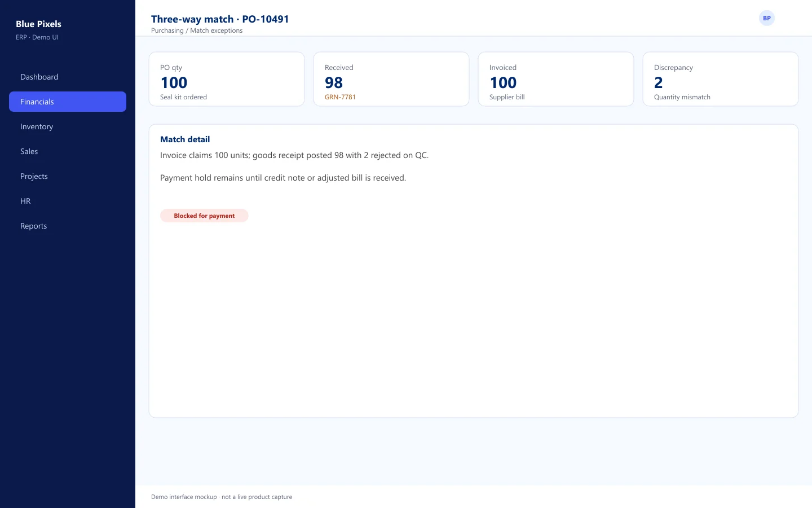Select the Received card value 98
This screenshot has width=812, height=508.
click(334, 82)
